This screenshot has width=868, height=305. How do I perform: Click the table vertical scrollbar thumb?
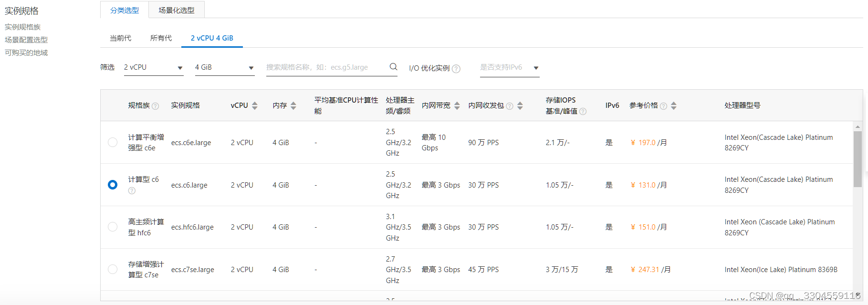(x=858, y=159)
